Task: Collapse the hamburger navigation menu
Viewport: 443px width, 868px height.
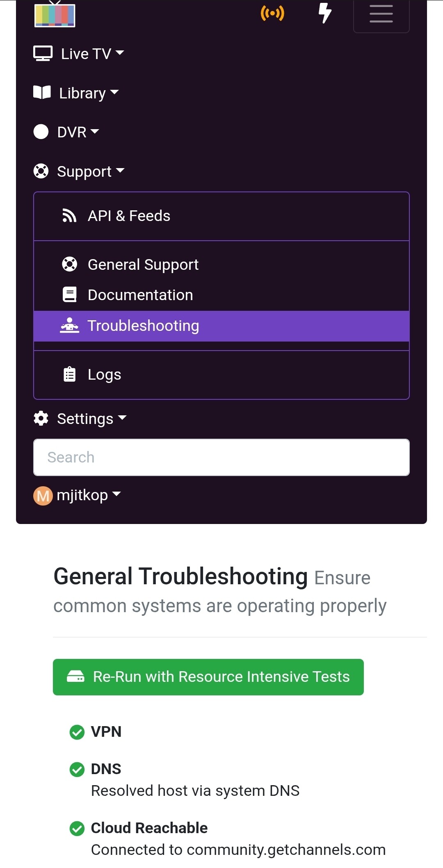Action: tap(381, 15)
